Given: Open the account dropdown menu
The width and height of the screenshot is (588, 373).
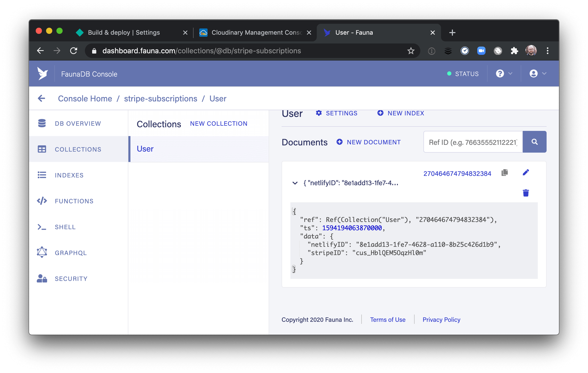Looking at the screenshot, I should click(x=537, y=74).
